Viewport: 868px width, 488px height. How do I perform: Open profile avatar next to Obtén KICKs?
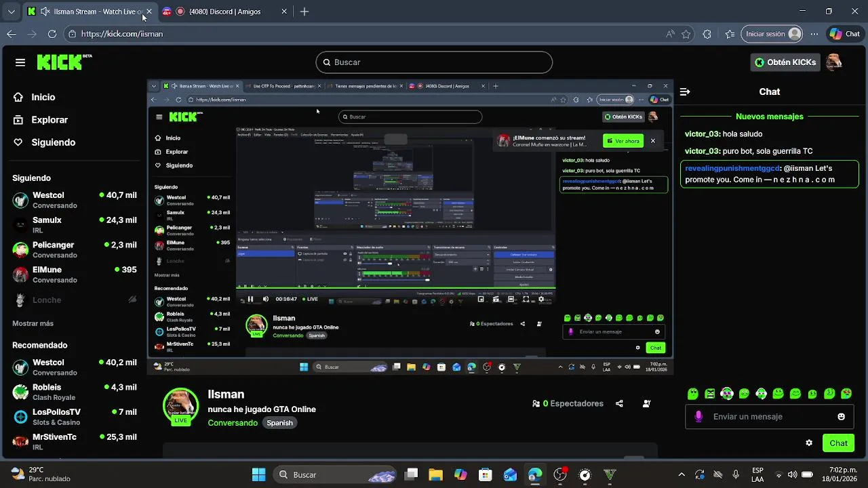coord(834,62)
